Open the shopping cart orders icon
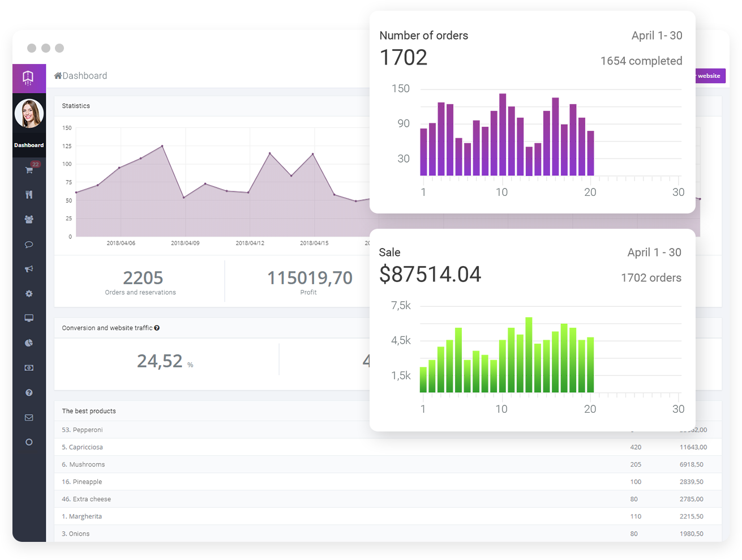The height and width of the screenshot is (560, 742). point(29,170)
